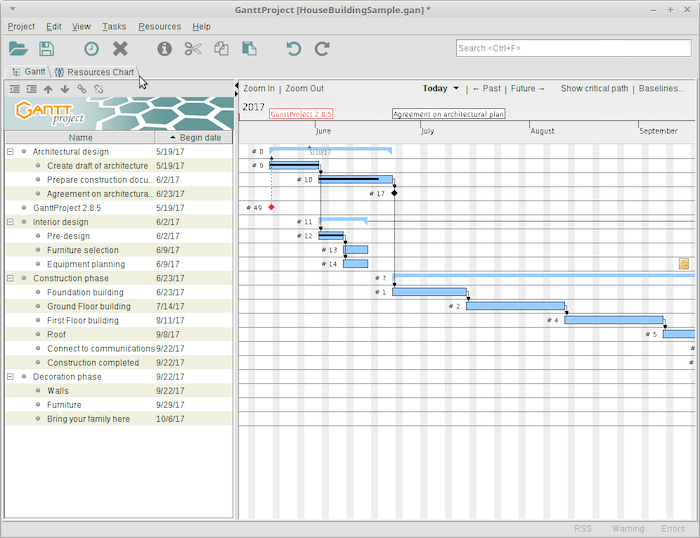Switch to the Gantt tab
The image size is (700, 538).
pyautogui.click(x=29, y=71)
